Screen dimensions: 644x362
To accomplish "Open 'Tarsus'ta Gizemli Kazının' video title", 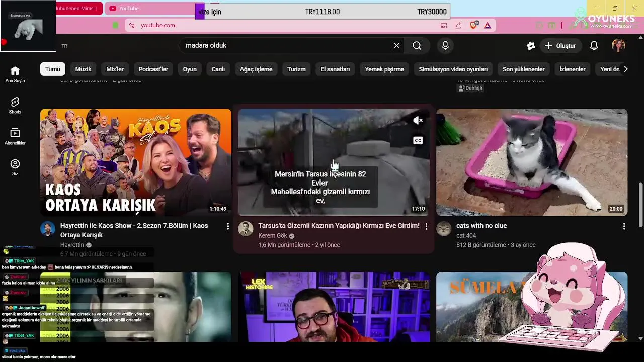I will click(339, 226).
